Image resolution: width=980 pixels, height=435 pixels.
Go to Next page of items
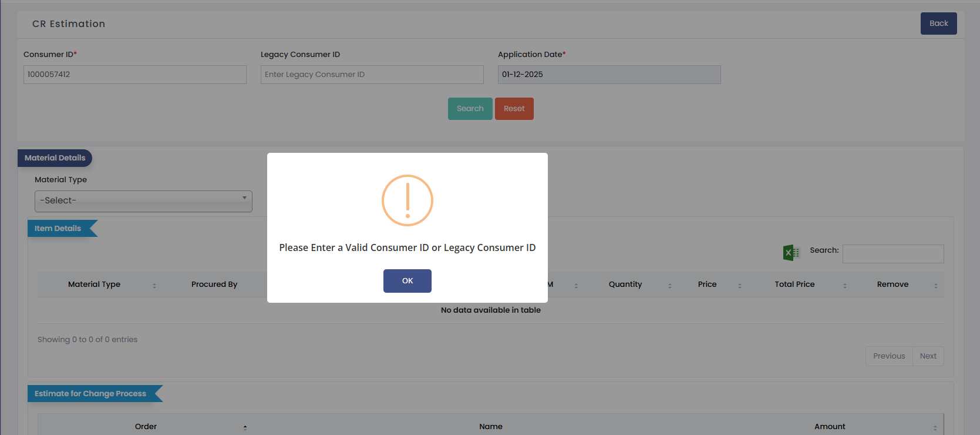(928, 356)
